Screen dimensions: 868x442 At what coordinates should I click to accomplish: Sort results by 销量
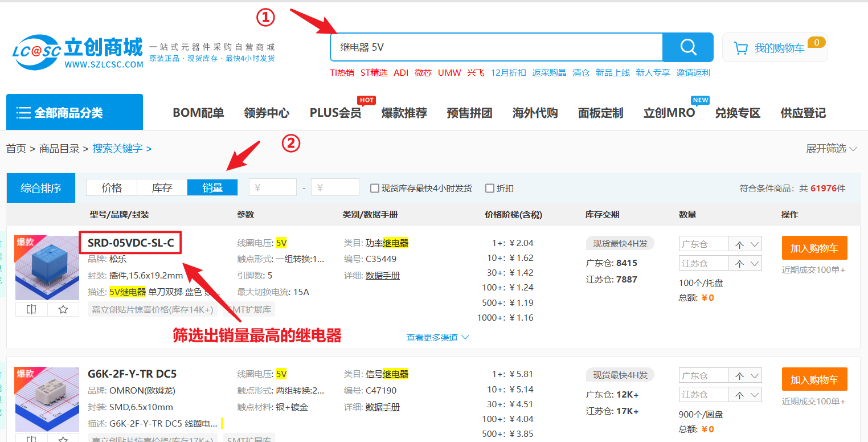(212, 187)
